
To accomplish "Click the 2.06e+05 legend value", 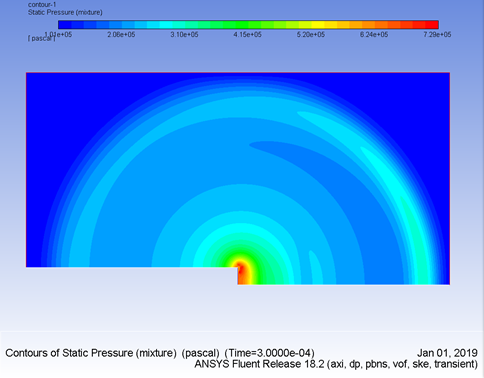I will 121,35.
